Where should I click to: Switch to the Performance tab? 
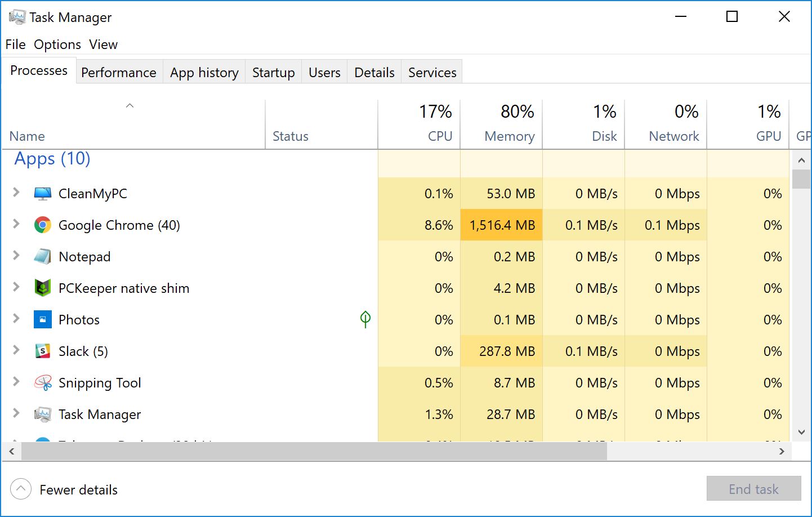click(x=119, y=73)
